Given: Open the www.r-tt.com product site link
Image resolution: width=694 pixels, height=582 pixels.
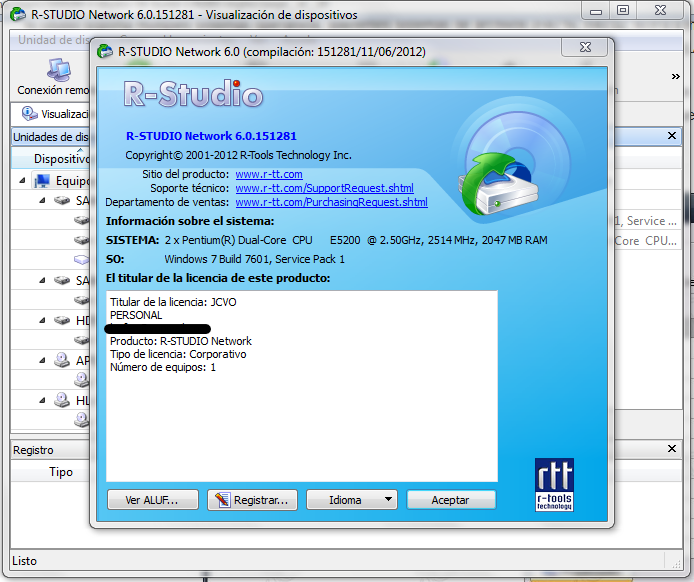Looking at the screenshot, I should pyautogui.click(x=269, y=174).
